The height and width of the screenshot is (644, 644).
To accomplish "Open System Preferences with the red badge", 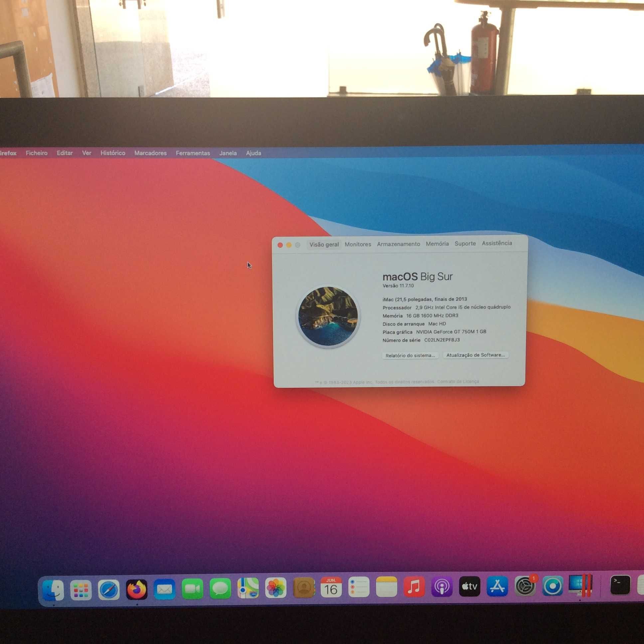I will click(x=525, y=586).
